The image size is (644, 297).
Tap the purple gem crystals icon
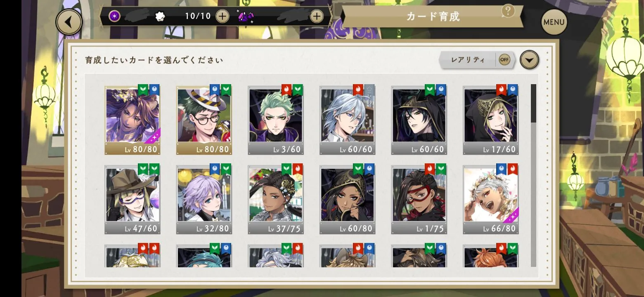(x=246, y=16)
